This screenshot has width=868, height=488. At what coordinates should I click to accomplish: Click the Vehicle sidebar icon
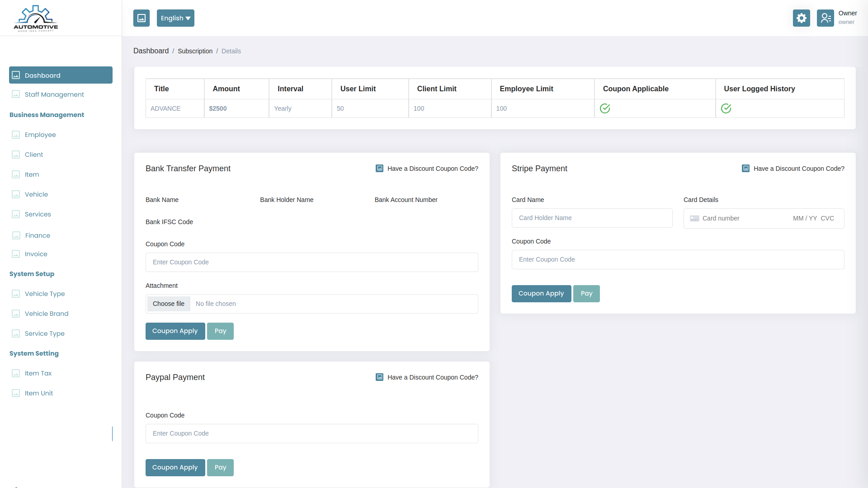coord(16,194)
